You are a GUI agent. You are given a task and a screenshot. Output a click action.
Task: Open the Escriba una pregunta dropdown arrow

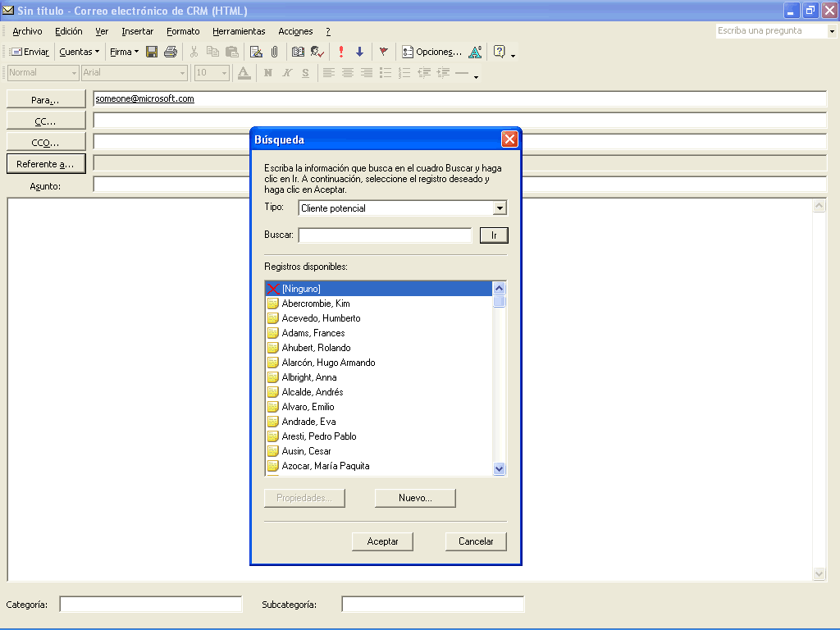pos(832,31)
